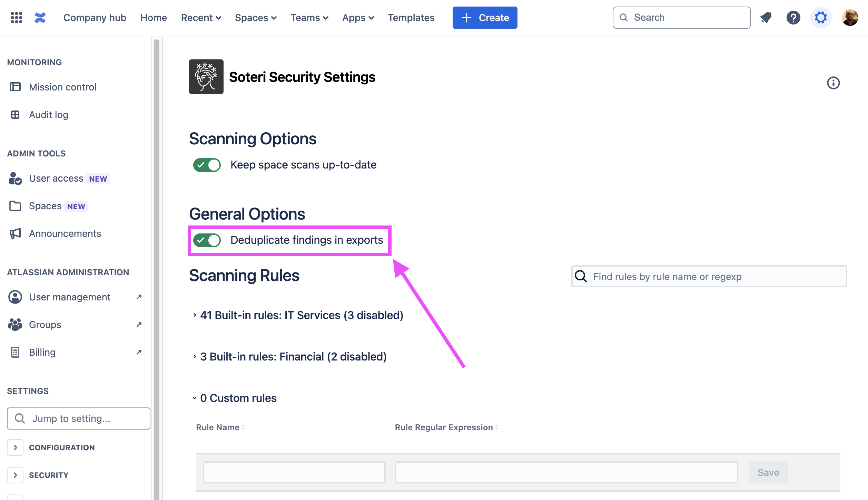The width and height of the screenshot is (868, 500).
Task: Open the user profile avatar
Action: pyautogui.click(x=850, y=18)
